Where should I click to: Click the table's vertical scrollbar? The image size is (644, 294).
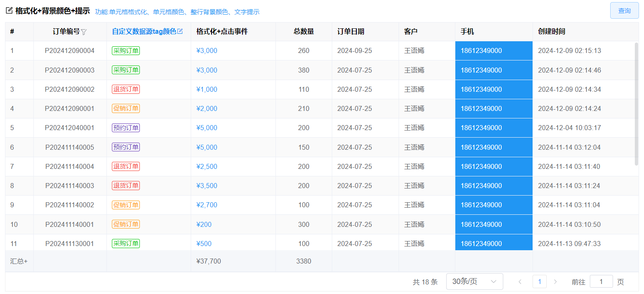[636, 104]
